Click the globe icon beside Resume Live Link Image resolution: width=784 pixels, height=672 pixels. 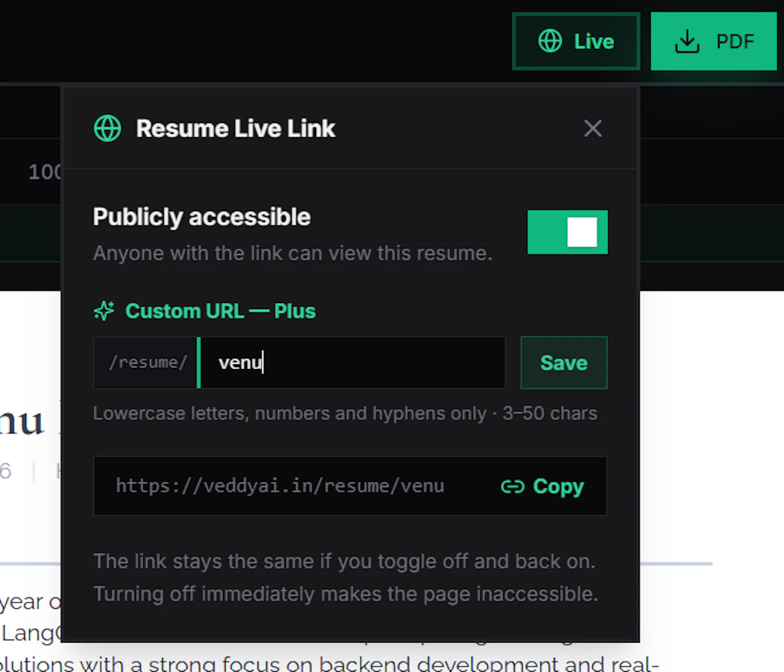click(107, 128)
